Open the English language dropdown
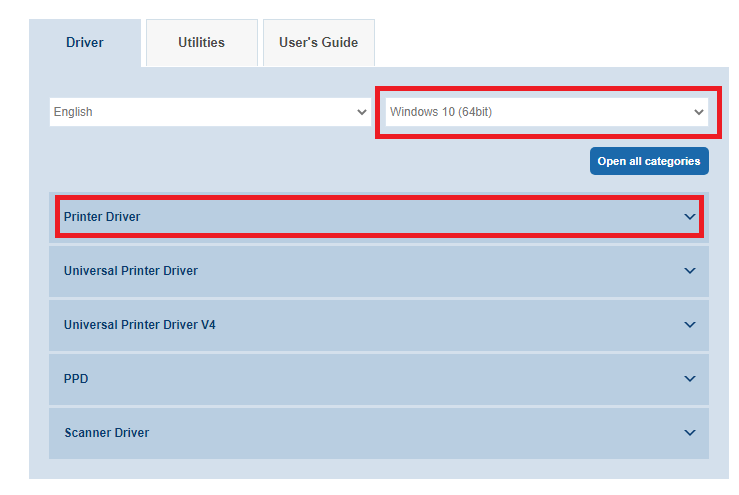Viewport: 739px width, 495px height. point(210,112)
